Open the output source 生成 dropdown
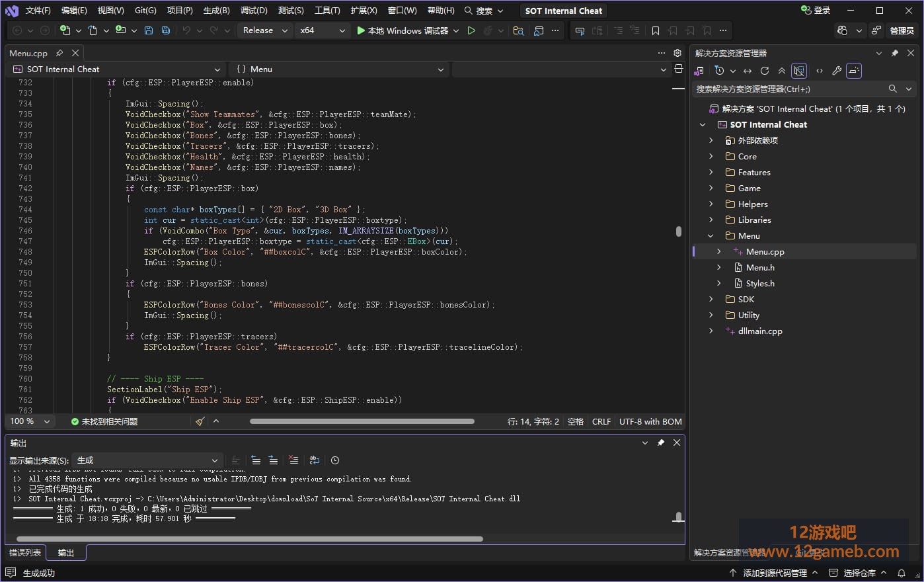 (146, 460)
